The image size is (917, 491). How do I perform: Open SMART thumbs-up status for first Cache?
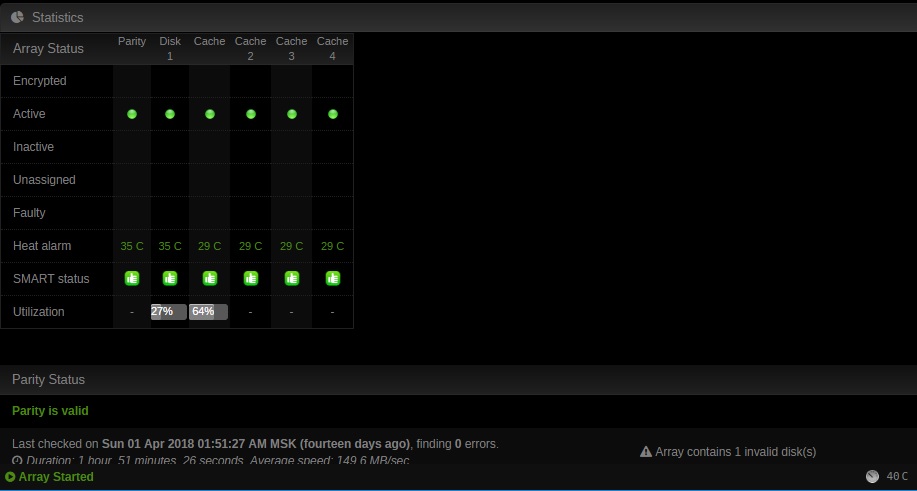pyautogui.click(x=209, y=279)
